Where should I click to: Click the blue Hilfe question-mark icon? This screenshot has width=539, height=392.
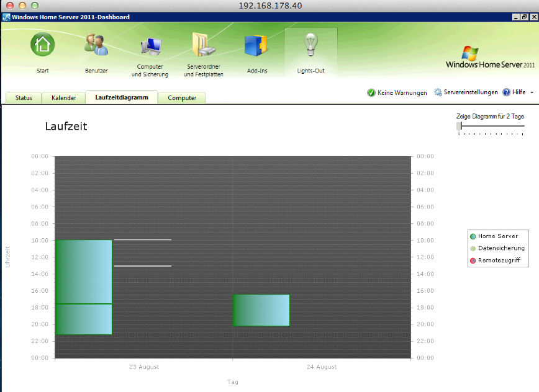tap(506, 92)
